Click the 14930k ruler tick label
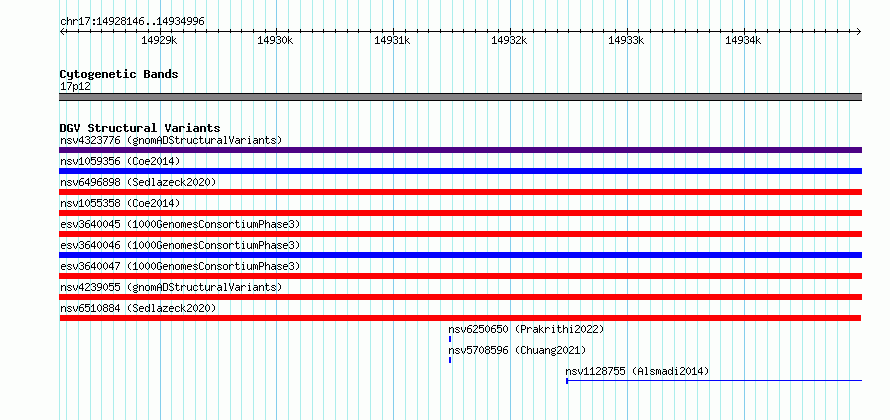Screen dimensions: 890x420 (275, 40)
